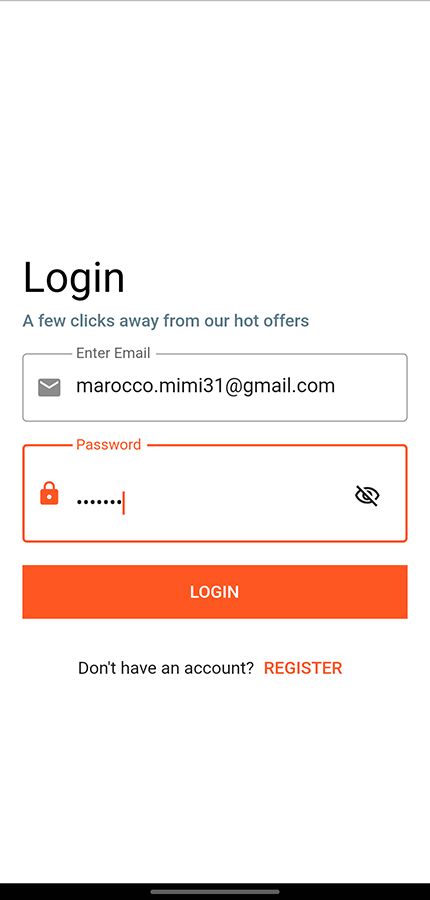Click the orange lock icon
Image resolution: width=430 pixels, height=900 pixels.
pyautogui.click(x=49, y=493)
